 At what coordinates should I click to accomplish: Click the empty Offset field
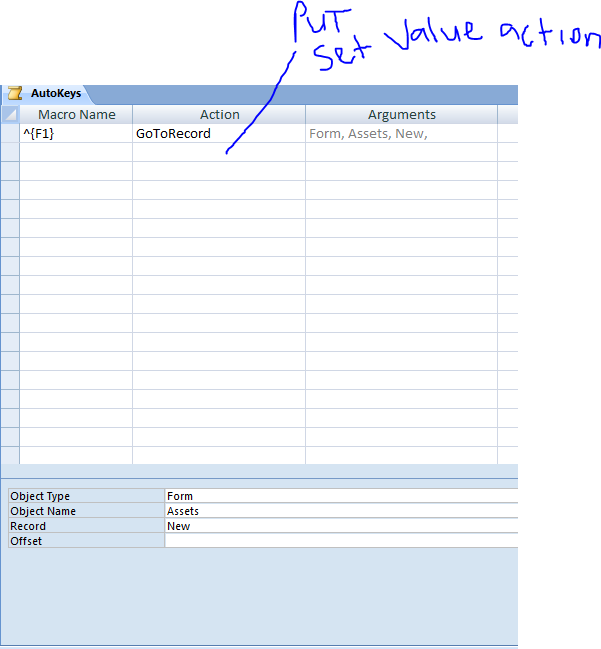[x=341, y=541]
